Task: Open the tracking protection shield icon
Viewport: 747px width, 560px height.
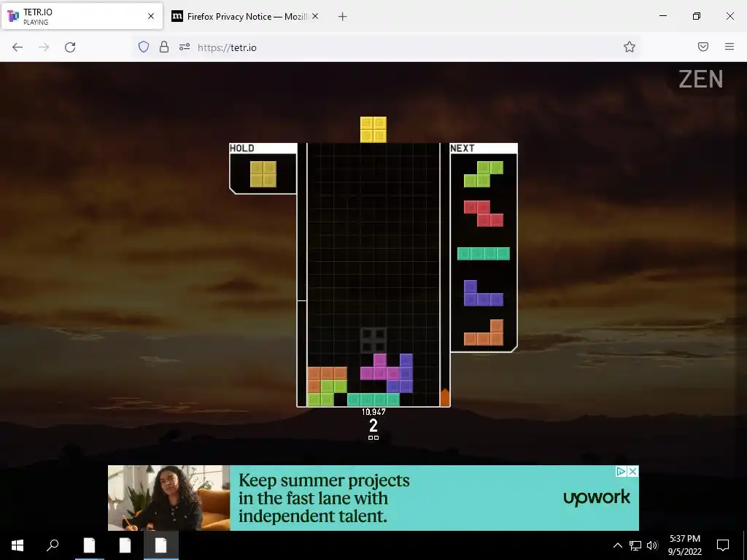Action: point(144,47)
